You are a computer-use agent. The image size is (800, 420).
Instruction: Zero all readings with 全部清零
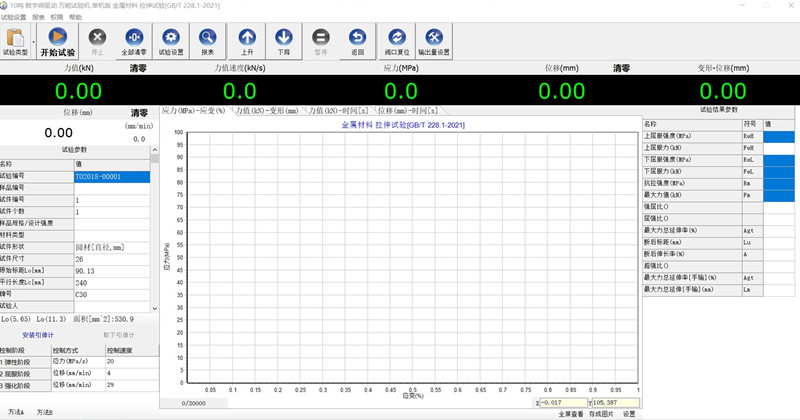[134, 41]
